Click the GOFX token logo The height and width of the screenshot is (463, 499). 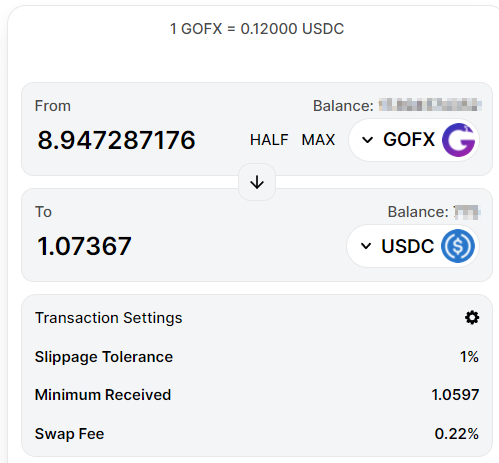pos(459,140)
